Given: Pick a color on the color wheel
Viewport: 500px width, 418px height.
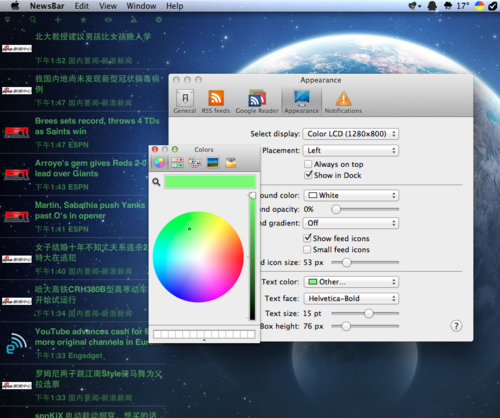Looking at the screenshot, I should coord(198,257).
